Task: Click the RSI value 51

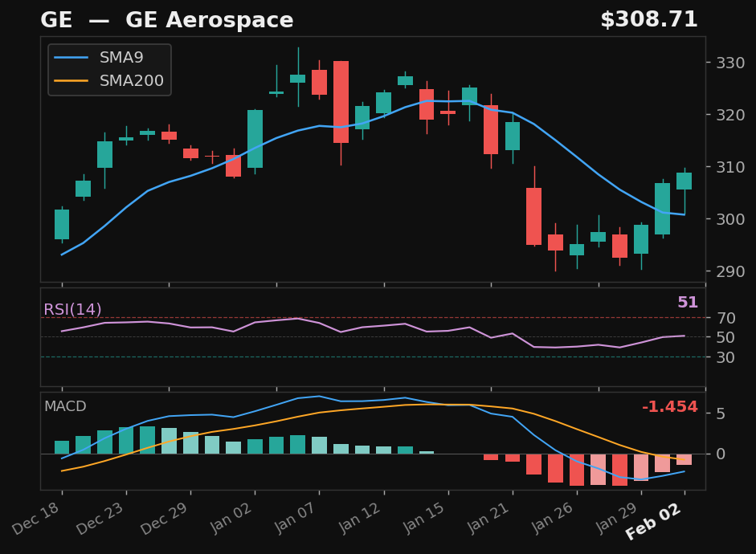Action: (688, 303)
